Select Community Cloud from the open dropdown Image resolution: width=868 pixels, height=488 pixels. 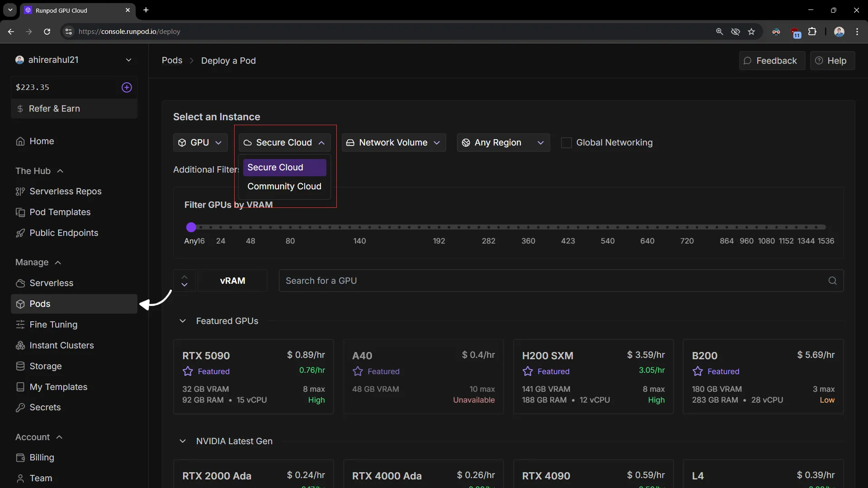[284, 186]
